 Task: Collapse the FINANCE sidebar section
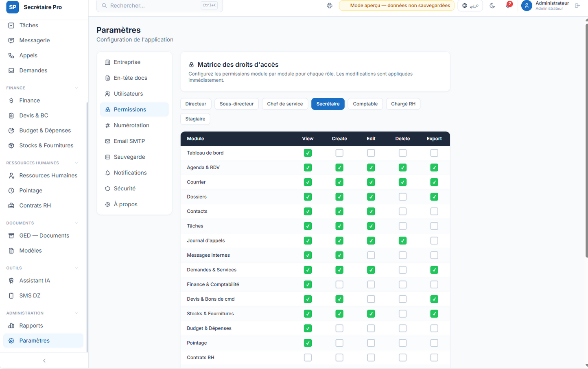[77, 88]
